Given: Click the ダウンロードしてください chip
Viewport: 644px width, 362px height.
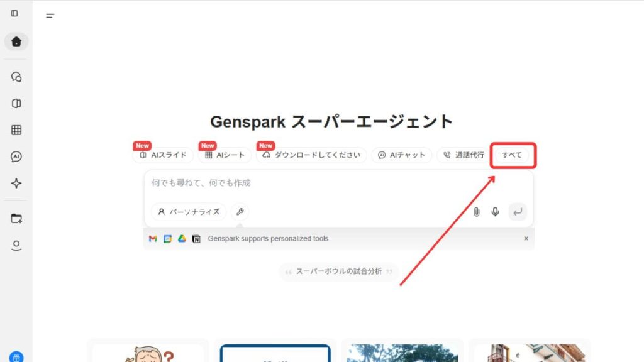Looking at the screenshot, I should click(x=311, y=155).
